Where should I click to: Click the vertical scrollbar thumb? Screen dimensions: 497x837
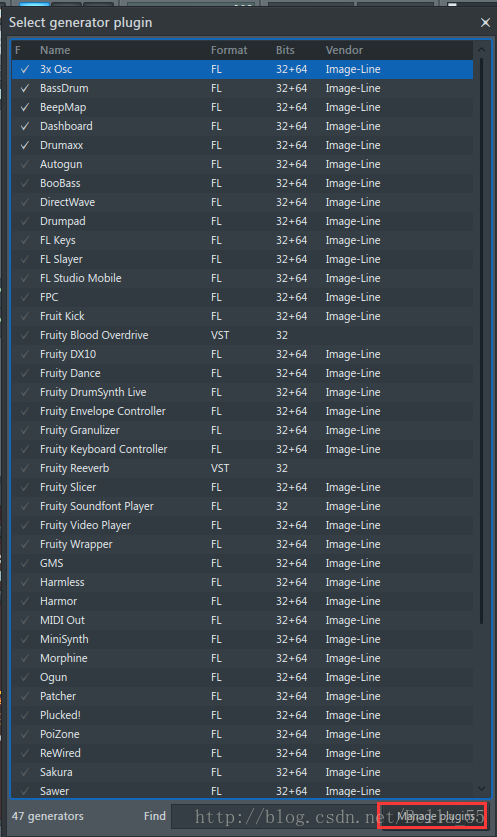click(x=481, y=341)
